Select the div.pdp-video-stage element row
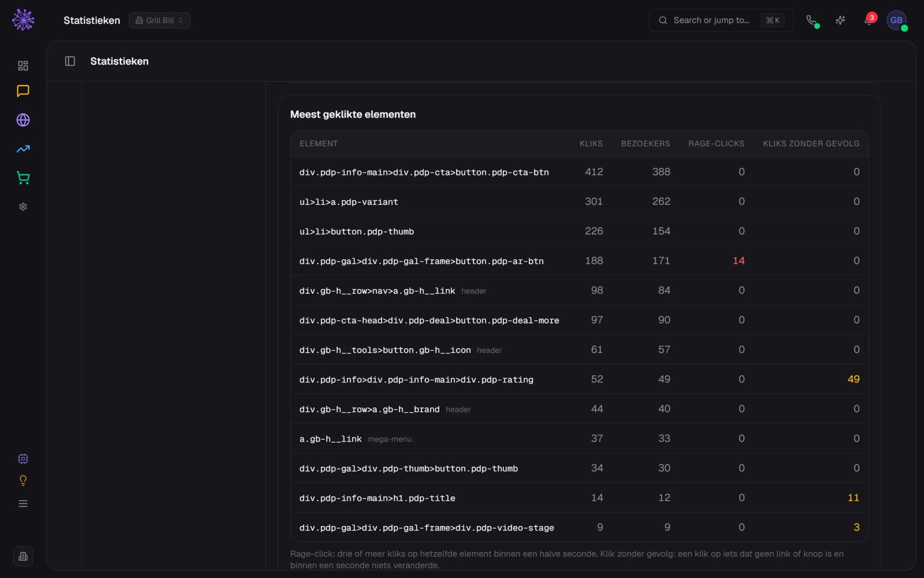 click(579, 527)
